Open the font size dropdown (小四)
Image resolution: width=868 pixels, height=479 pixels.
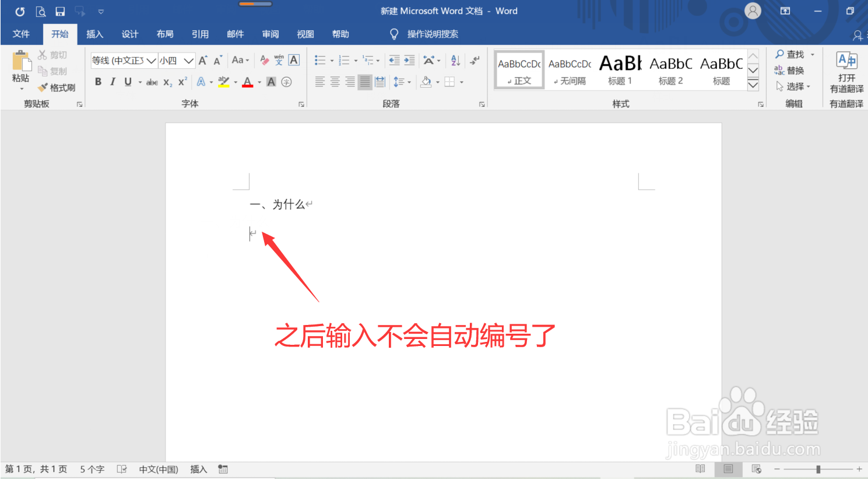coord(188,60)
